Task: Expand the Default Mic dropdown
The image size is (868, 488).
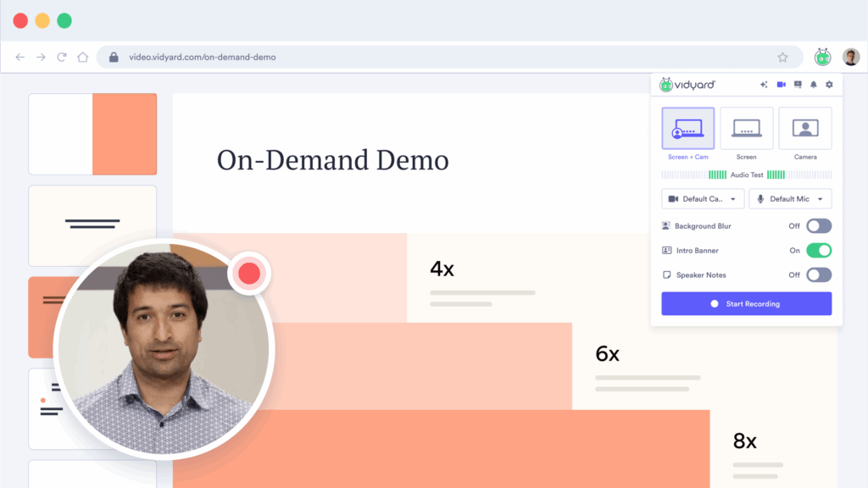Action: (x=790, y=199)
